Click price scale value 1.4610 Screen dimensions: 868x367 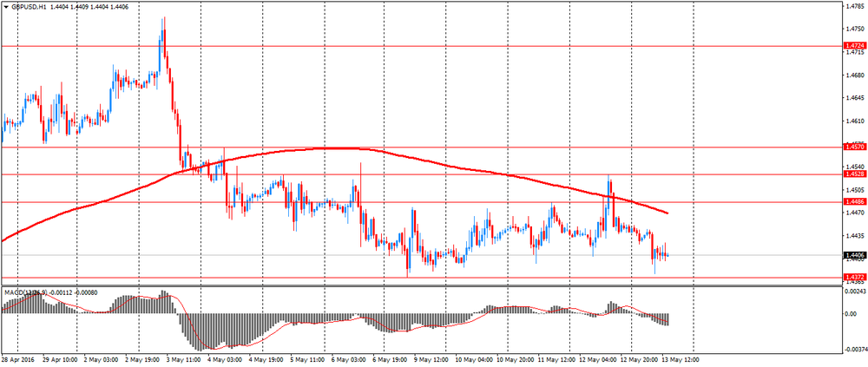point(853,121)
